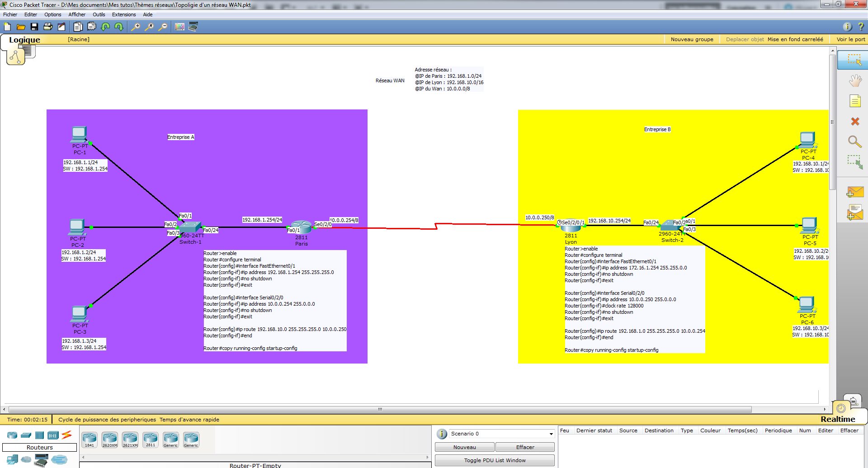The image size is (868, 468).
Task: Click the Effacer scenario button
Action: (525, 447)
